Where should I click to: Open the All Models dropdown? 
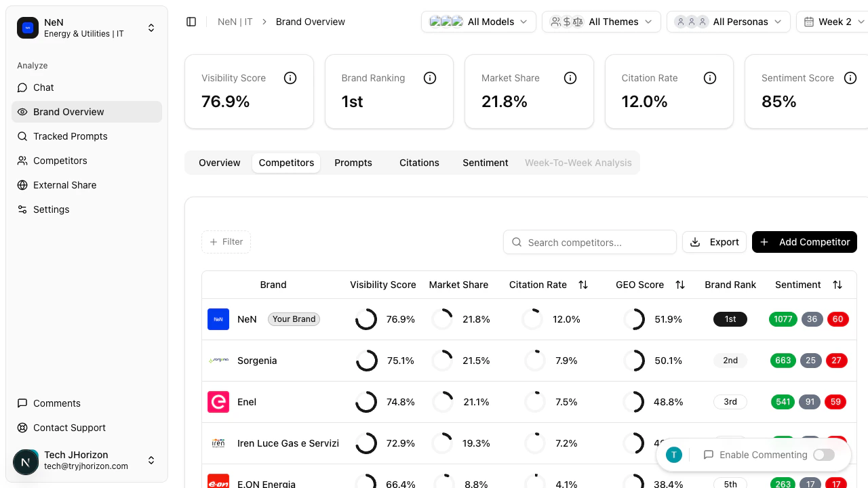click(479, 22)
